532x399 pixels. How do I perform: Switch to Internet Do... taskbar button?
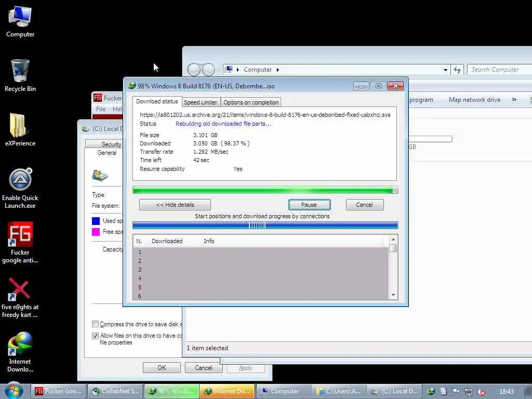[227, 391]
